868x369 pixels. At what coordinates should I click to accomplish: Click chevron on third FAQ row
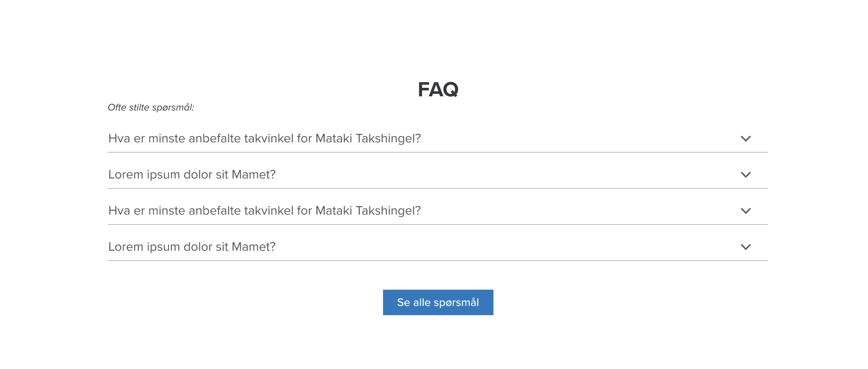coord(746,211)
